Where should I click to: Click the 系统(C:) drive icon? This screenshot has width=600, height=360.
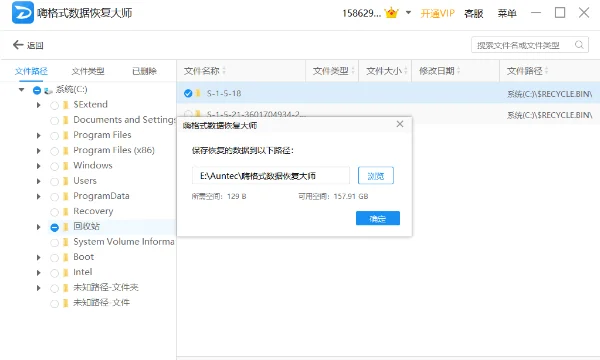(48, 91)
